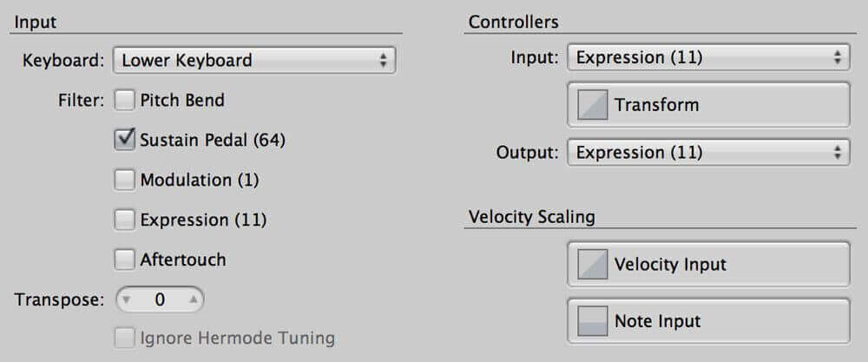Click the Transpose value field
This screenshot has height=362, width=868.
click(160, 300)
